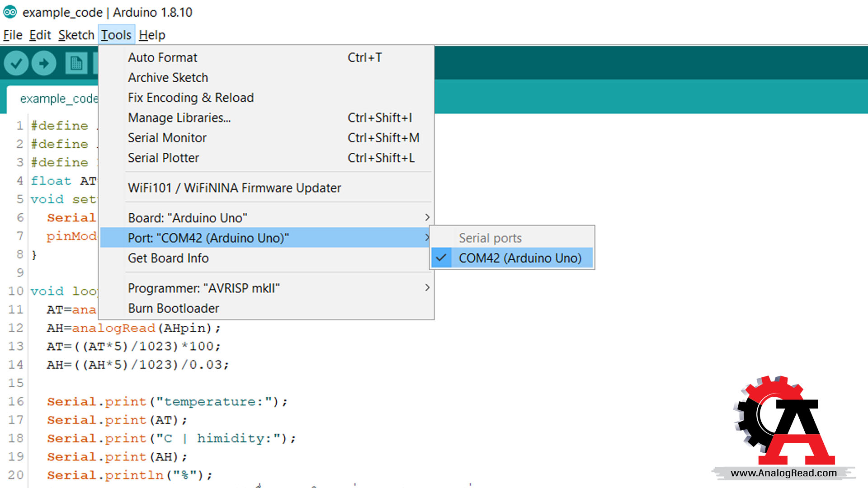Viewport: 868px width, 488px height.
Task: Click the Upload arrow toolbar icon
Action: click(44, 63)
